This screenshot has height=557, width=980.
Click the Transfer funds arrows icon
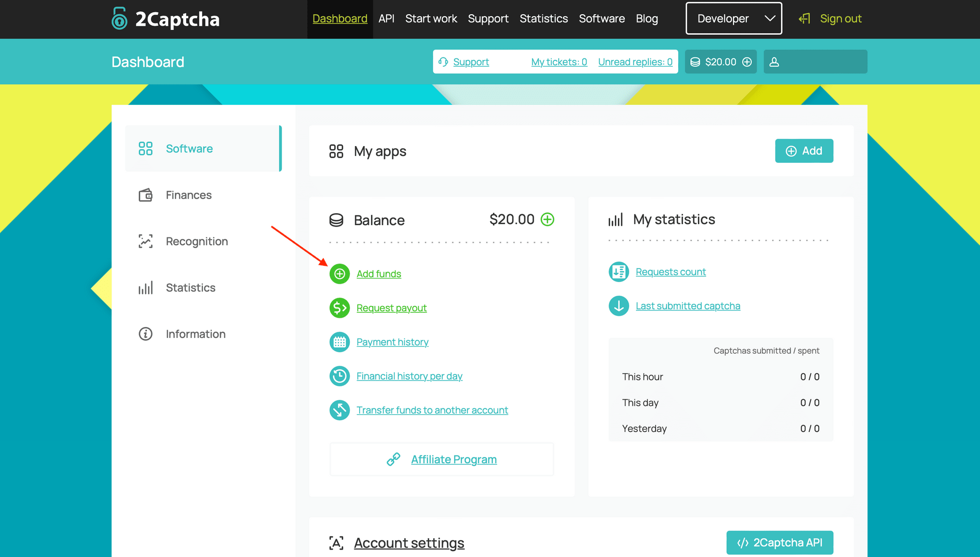tap(340, 410)
